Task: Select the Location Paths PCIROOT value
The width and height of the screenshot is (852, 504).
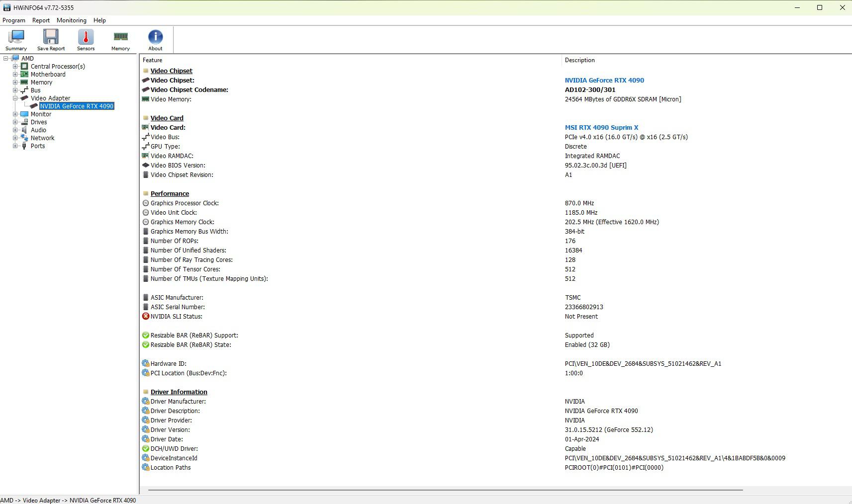Action: click(x=614, y=467)
